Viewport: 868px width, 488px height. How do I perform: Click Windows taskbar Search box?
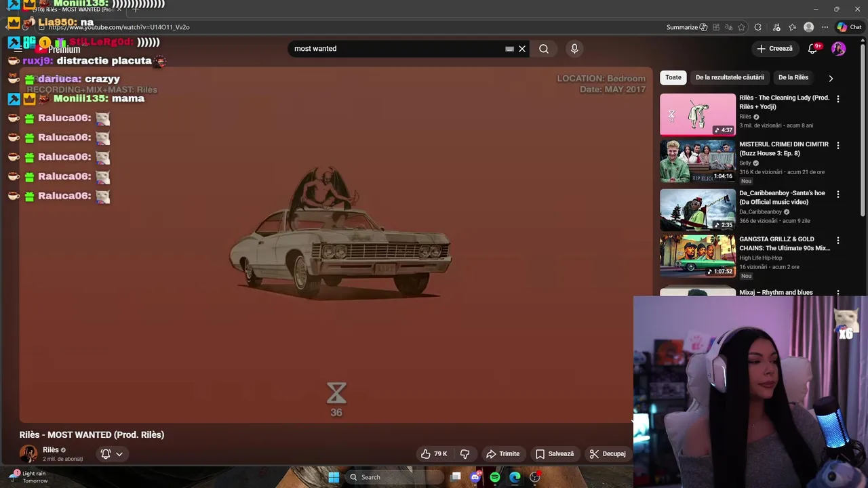(393, 477)
